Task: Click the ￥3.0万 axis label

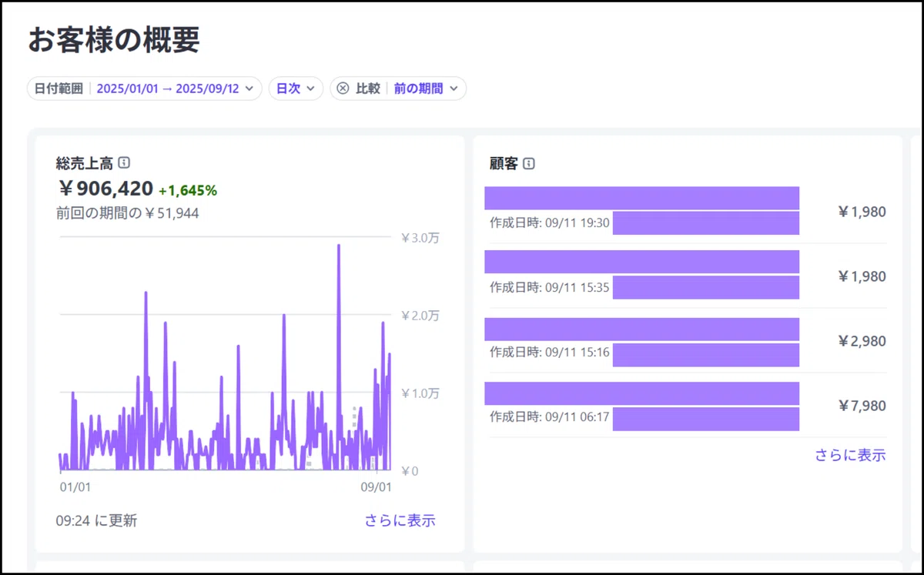Action: tap(420, 239)
